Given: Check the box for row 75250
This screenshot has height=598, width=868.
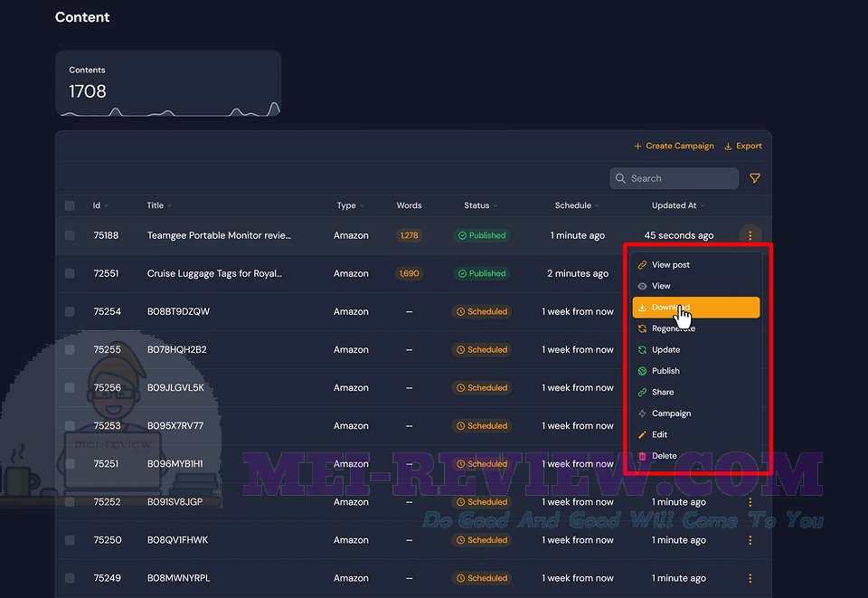Looking at the screenshot, I should (x=70, y=540).
